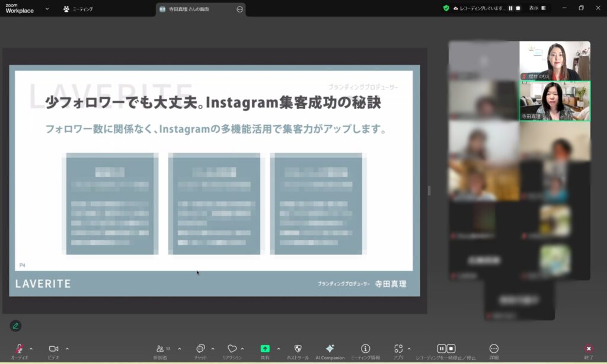Stop recording from the top bar
The image size is (607, 364).
[x=518, y=8]
